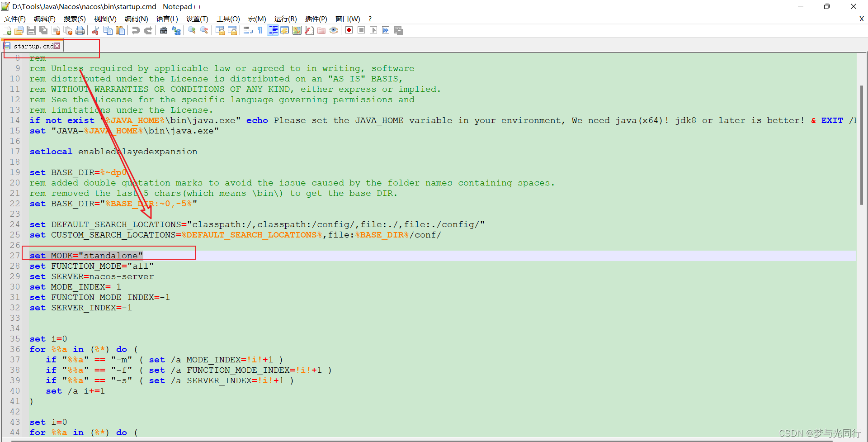Image resolution: width=868 pixels, height=442 pixels.
Task: Open the 工具(O) menu
Action: (228, 19)
